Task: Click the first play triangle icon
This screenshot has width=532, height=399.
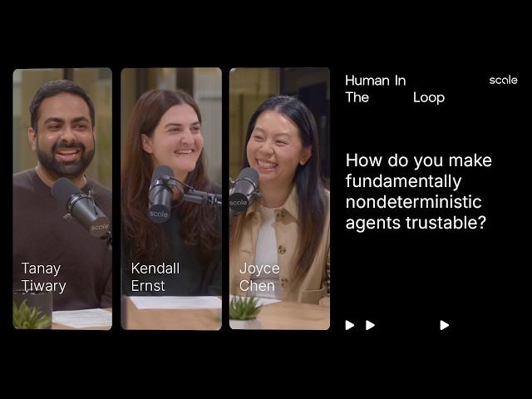Action: [x=349, y=325]
